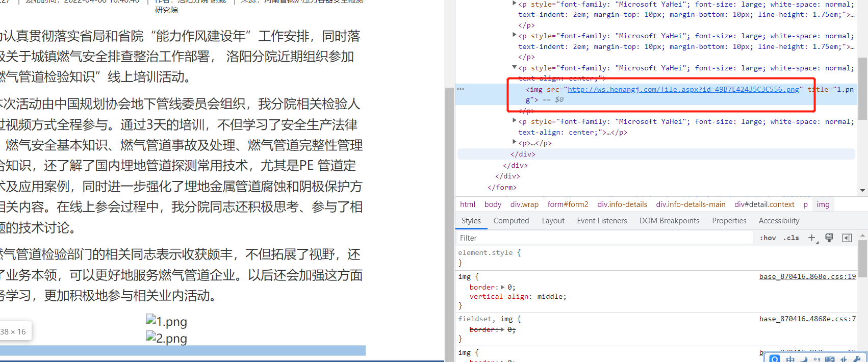The image size is (868, 362).
Task: Click element.style rule block
Action: pos(655,257)
